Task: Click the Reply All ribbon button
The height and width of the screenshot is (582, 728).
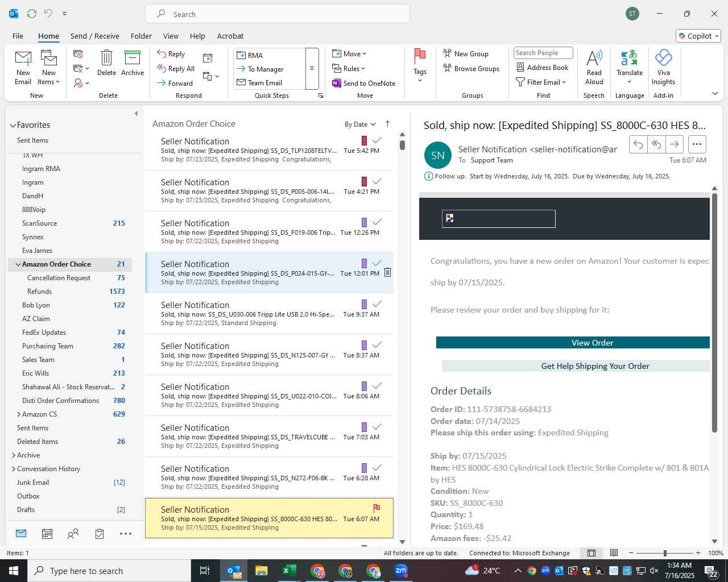Action: 176,69
